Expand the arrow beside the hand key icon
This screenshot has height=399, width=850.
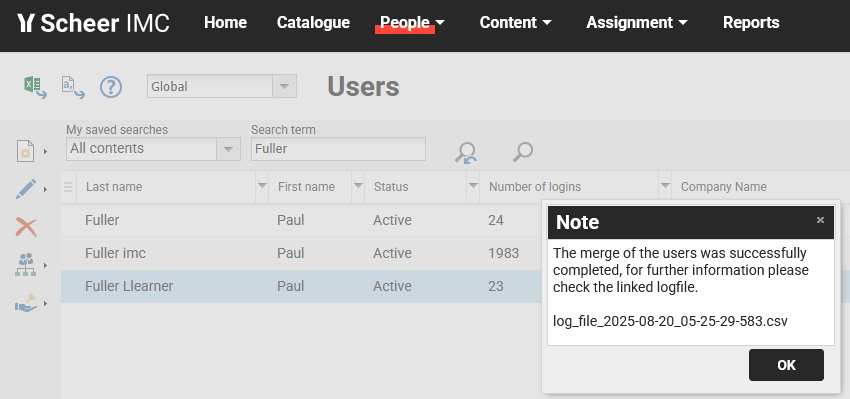point(46,303)
